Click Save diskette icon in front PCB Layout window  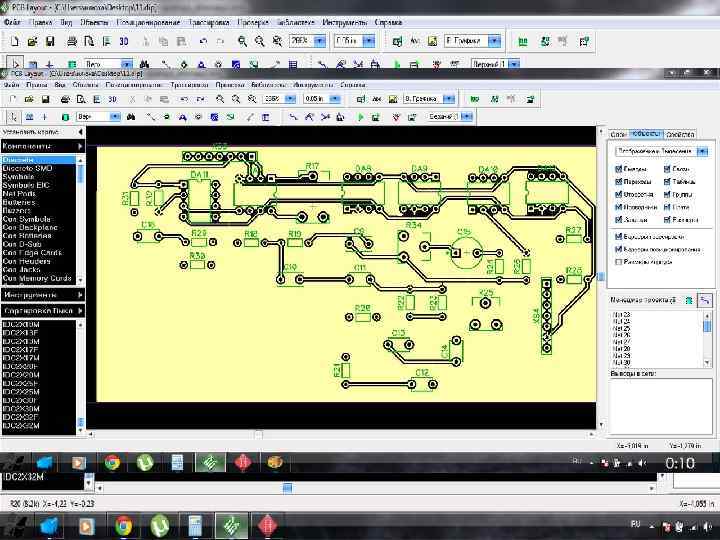tap(45, 99)
